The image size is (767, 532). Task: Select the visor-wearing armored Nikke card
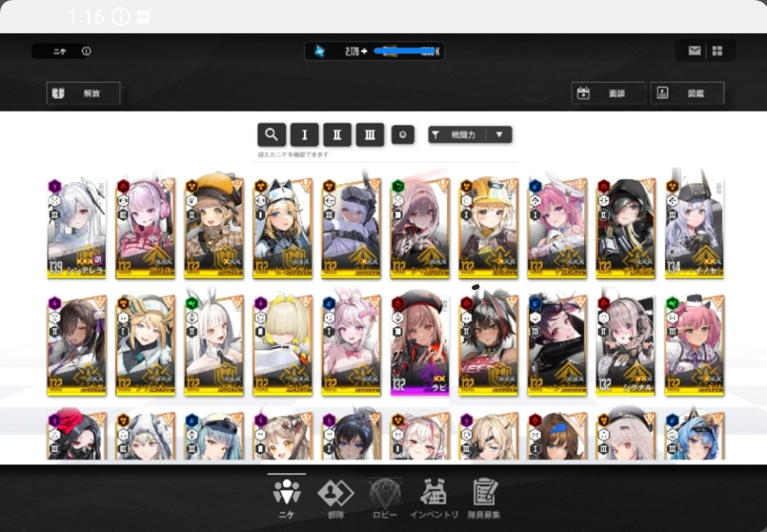[x=351, y=228]
